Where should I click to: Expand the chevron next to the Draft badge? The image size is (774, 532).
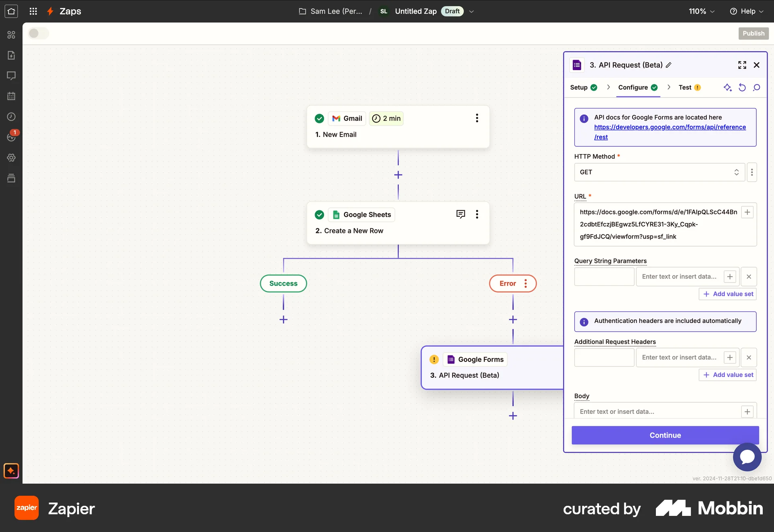472,11
